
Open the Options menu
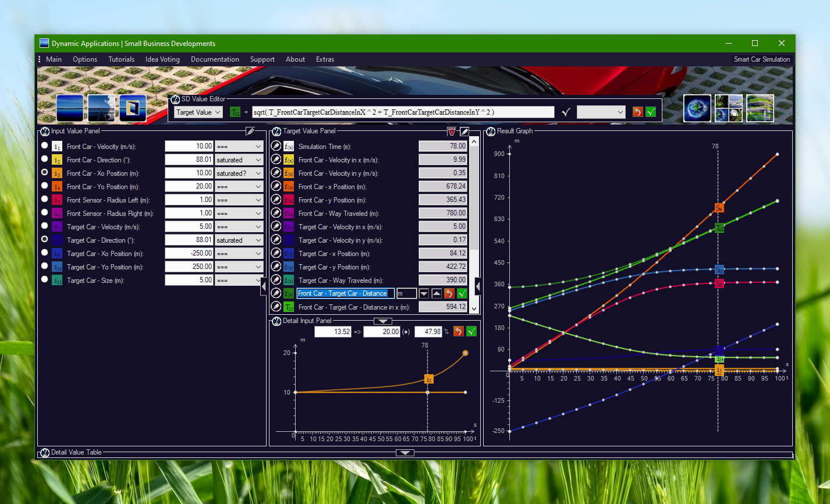(x=85, y=59)
